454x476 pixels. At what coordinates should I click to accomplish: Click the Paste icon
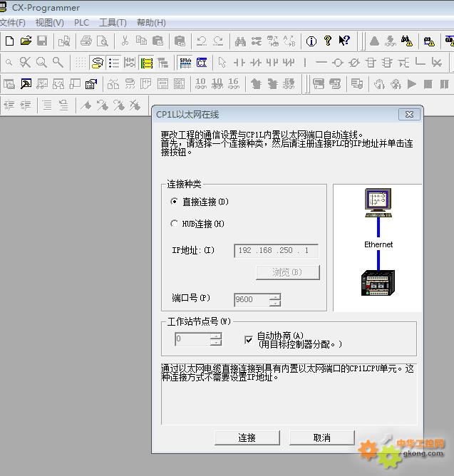pyautogui.click(x=158, y=41)
